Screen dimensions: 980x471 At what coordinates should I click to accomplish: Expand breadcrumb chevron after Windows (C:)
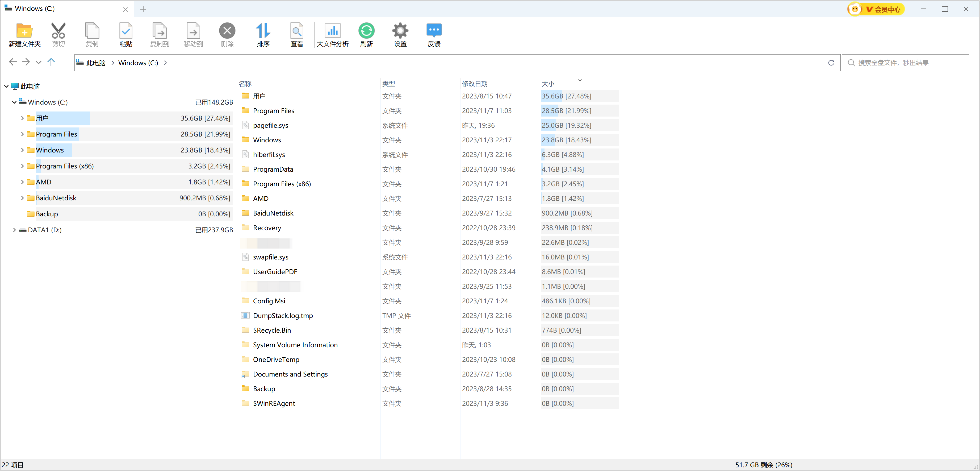[165, 63]
